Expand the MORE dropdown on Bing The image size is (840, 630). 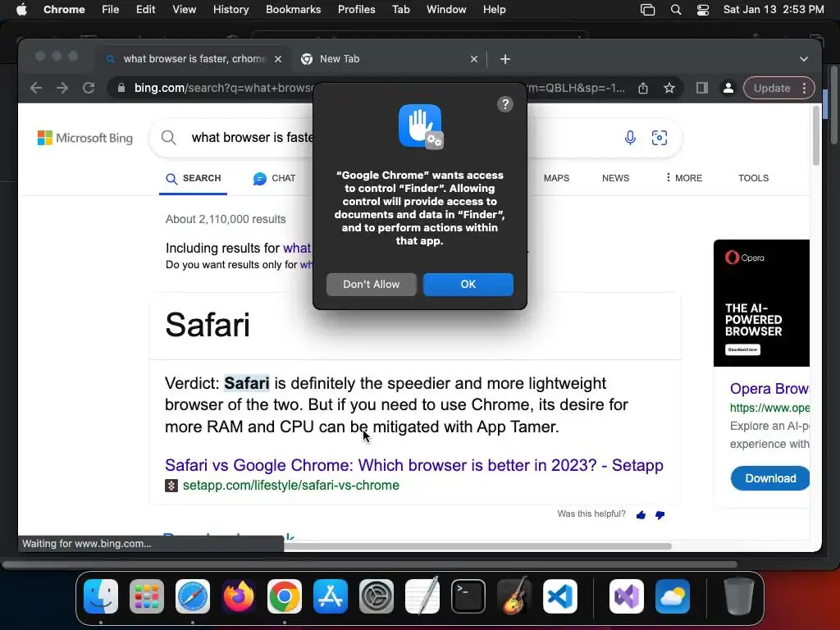pyautogui.click(x=683, y=178)
